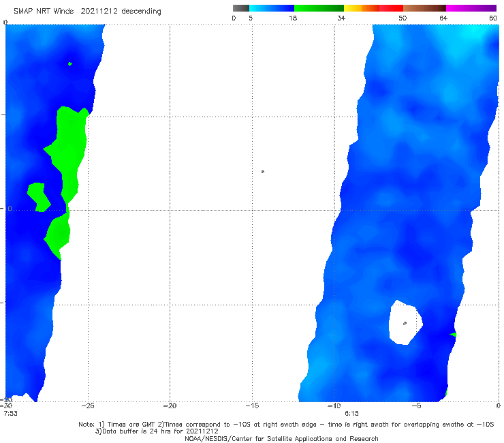Click the color bar label '34'
Screen dimensions: 504x443
pos(341,18)
